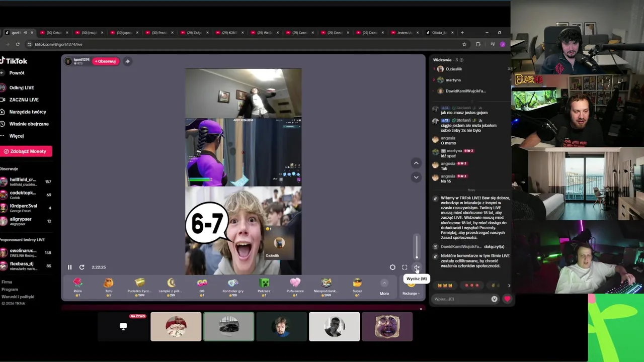The height and width of the screenshot is (362, 644).
Task: Open stream quality settings icon
Action: [392, 267]
